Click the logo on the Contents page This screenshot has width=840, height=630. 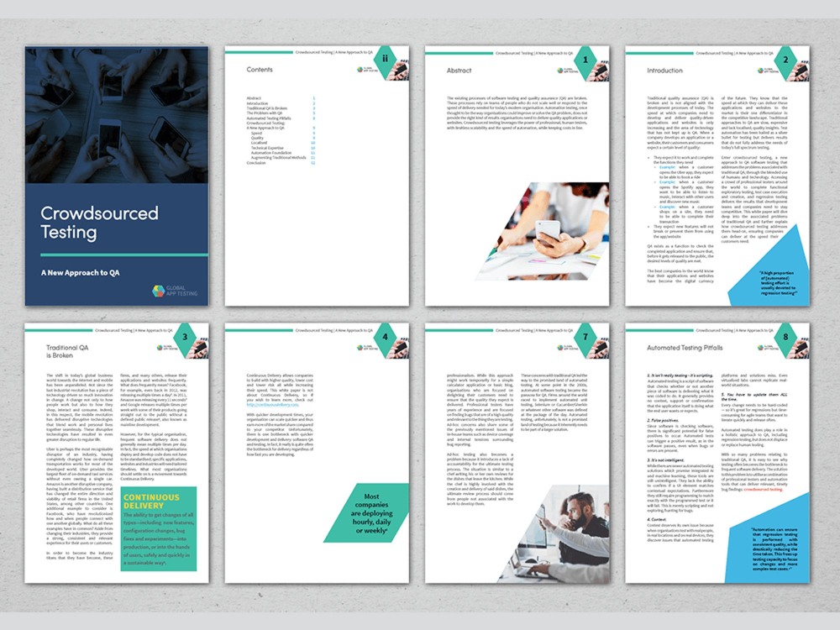point(367,70)
